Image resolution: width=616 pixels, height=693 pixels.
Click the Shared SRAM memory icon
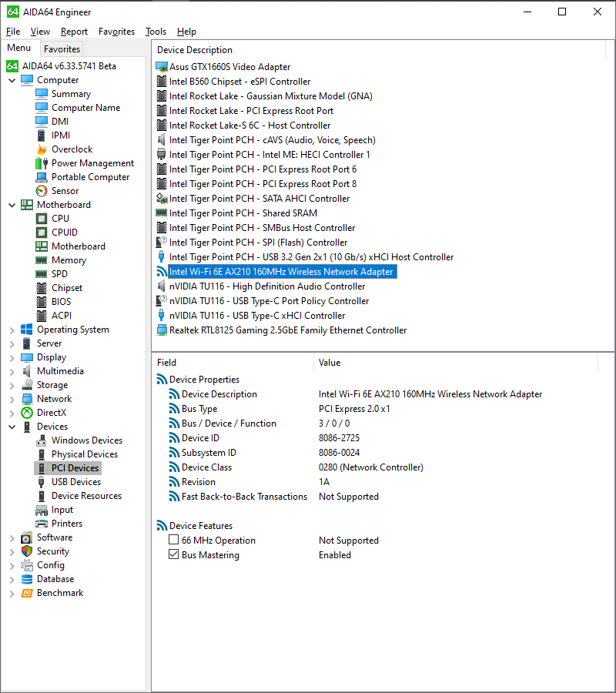(162, 213)
